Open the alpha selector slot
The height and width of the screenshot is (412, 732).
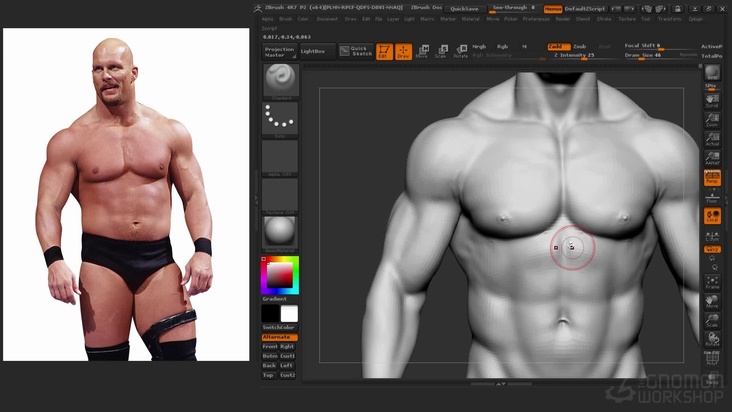(280, 157)
